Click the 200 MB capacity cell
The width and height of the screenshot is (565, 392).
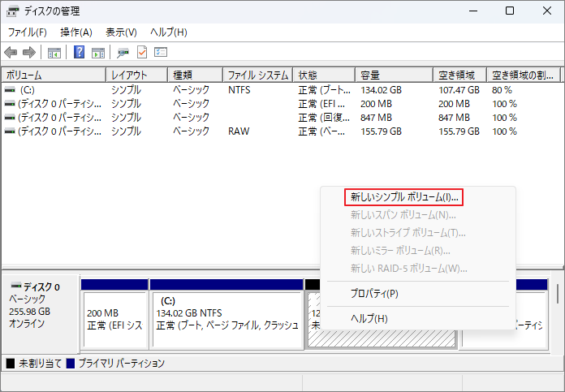376,104
